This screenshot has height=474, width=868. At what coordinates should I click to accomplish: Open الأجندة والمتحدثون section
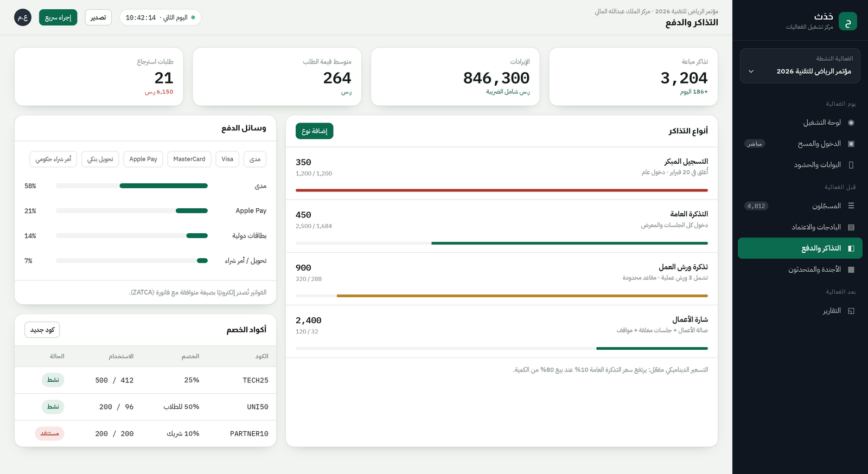pos(800,270)
